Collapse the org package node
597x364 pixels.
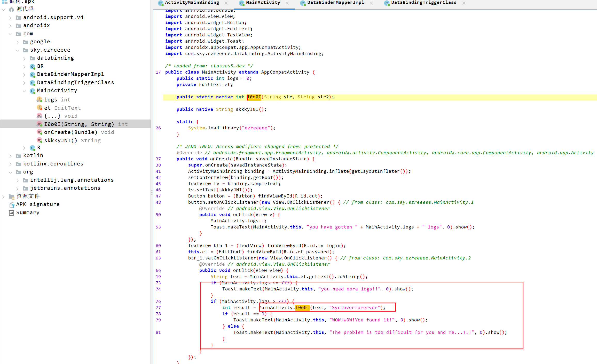coord(10,172)
